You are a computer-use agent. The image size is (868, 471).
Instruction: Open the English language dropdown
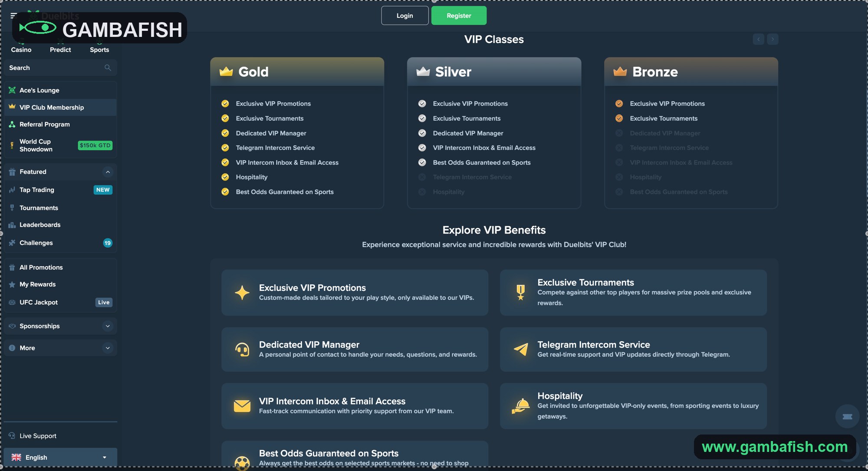pos(60,457)
